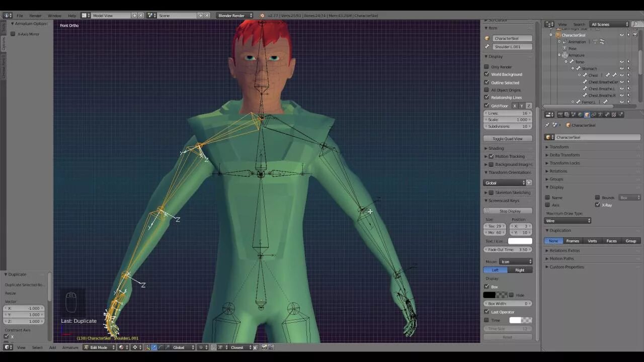The image size is (644, 362).
Task: Click the Toggle Quad View button
Action: 508,139
